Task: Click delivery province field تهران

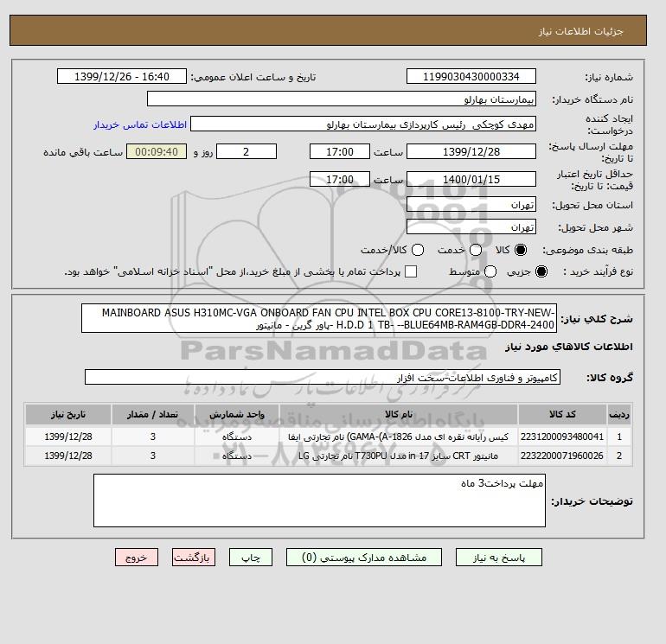Action: (x=471, y=205)
